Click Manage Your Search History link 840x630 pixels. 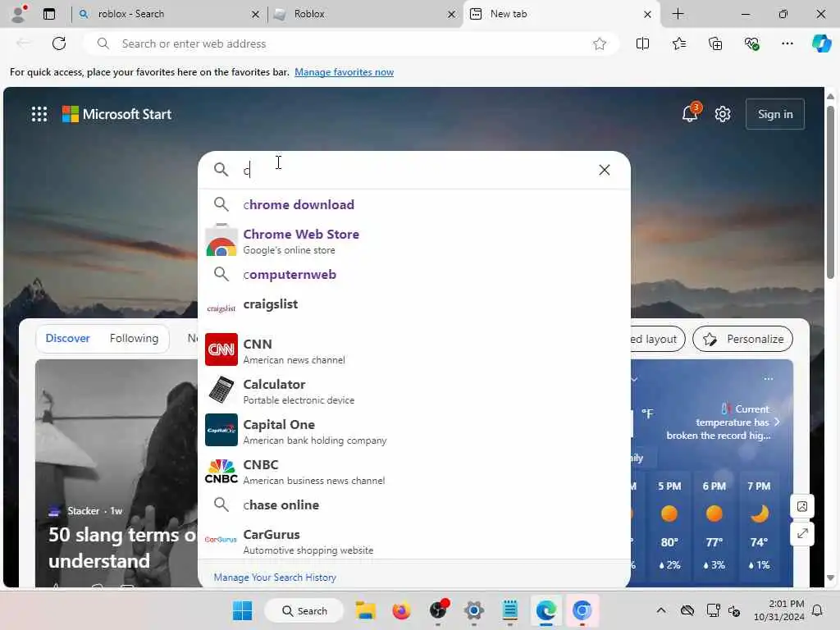coord(275,577)
